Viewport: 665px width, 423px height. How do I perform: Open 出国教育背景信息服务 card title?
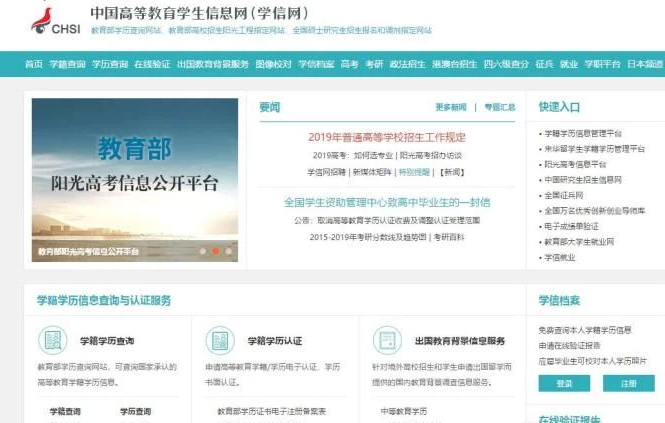(x=460, y=341)
